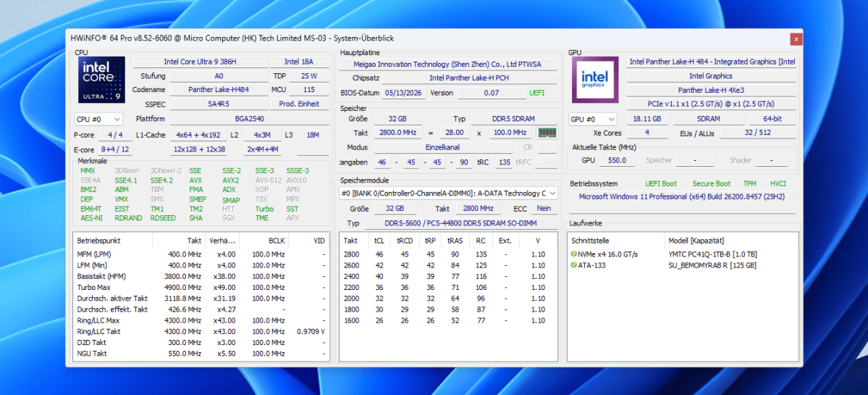Click the E-core value 8+4 / 12
This screenshot has height=395, width=868.
coord(114,149)
